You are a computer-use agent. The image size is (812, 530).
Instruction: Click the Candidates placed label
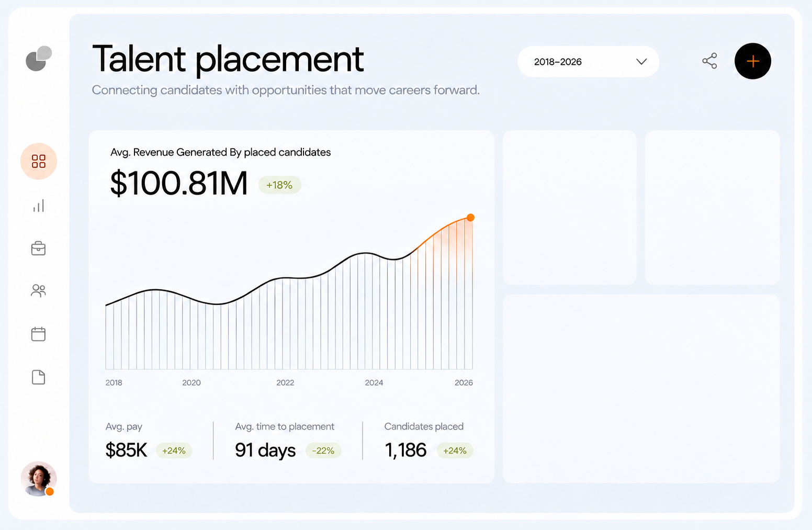coord(424,426)
